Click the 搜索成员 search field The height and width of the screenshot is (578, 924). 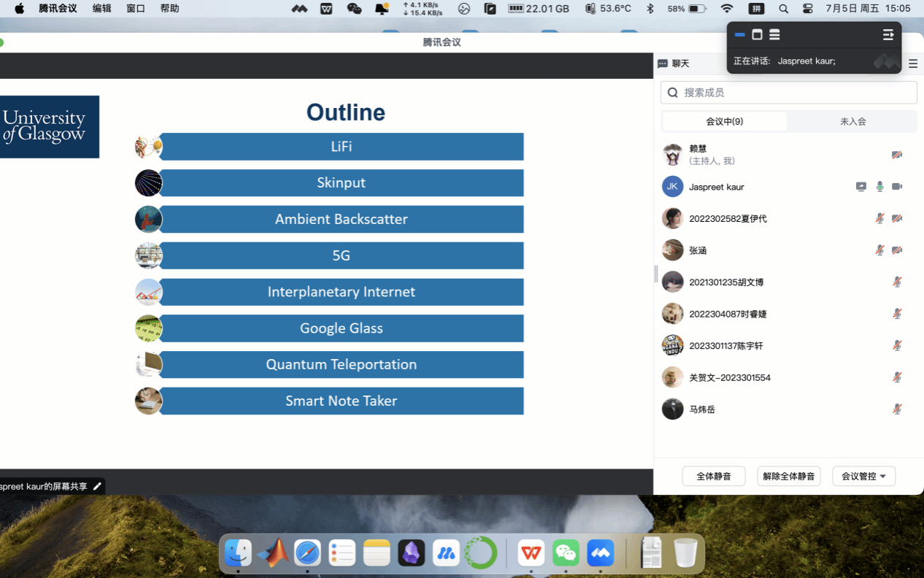pos(788,93)
